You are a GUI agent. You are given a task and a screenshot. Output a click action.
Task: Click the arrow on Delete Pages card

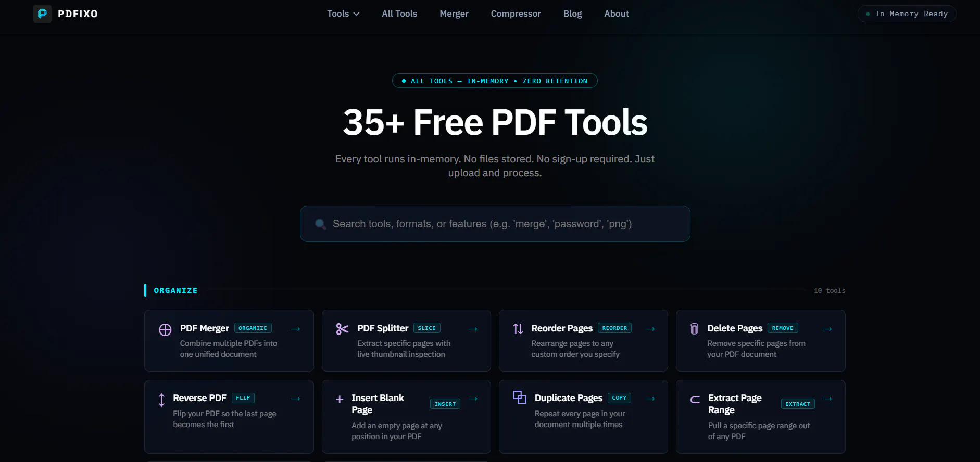pos(827,329)
